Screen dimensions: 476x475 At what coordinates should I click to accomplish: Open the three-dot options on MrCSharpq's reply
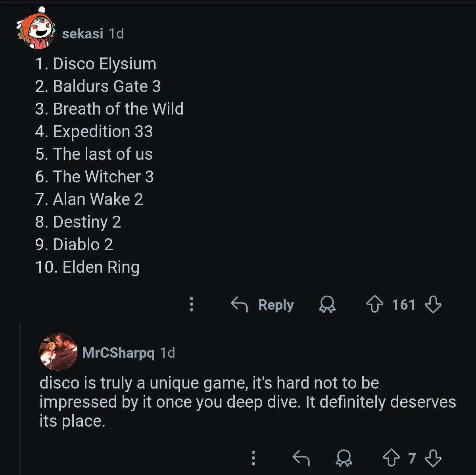coord(253,458)
